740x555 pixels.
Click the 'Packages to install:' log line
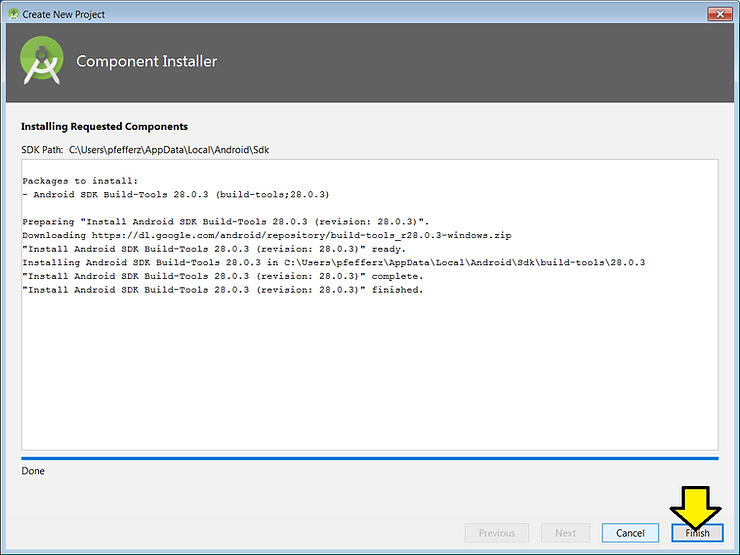coord(80,181)
